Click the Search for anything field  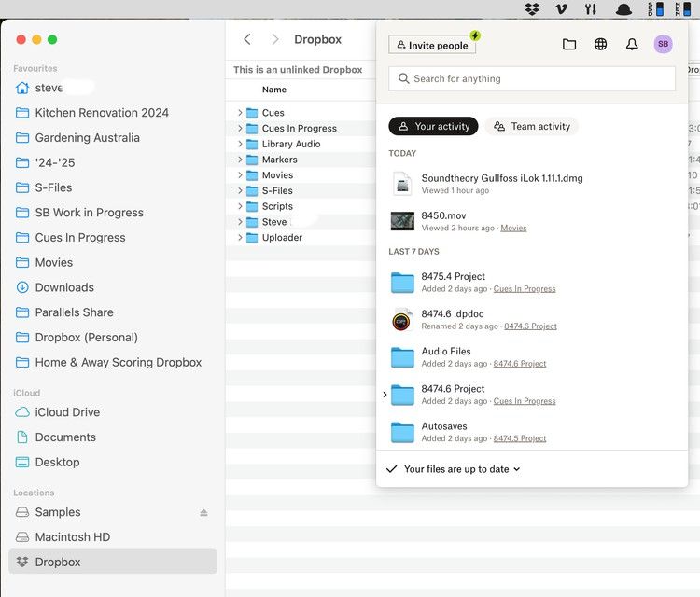531,78
